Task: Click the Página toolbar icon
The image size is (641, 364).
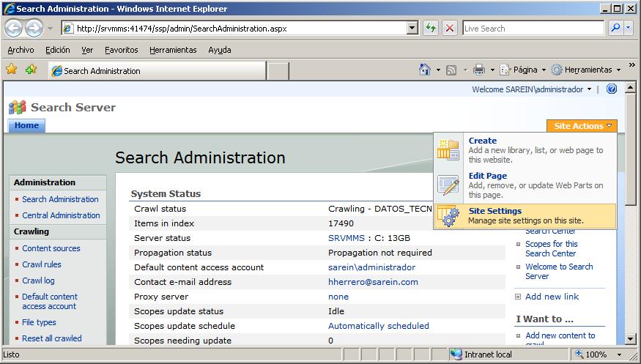Action: tap(505, 70)
